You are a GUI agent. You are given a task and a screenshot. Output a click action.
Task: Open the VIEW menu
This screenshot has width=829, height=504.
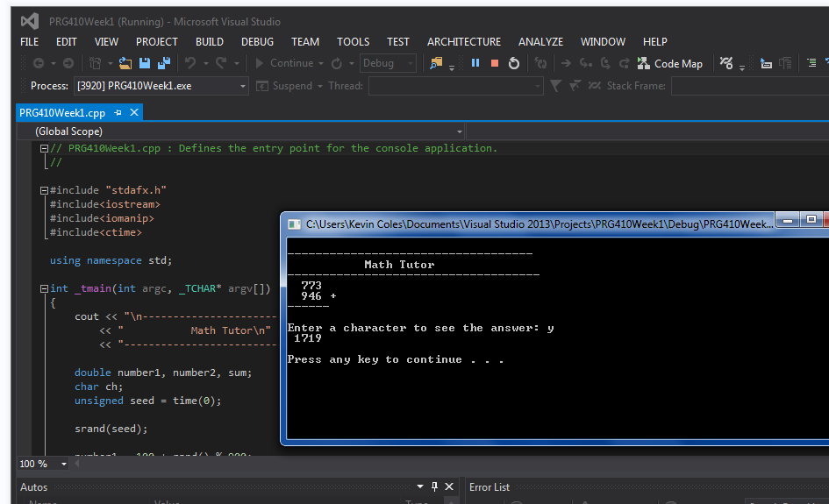(106, 42)
